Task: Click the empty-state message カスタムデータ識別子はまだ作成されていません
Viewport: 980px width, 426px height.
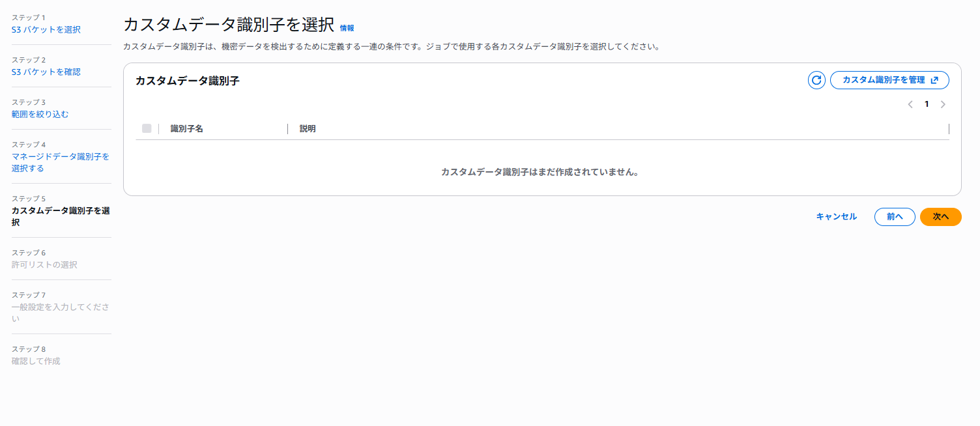Action: [x=540, y=172]
